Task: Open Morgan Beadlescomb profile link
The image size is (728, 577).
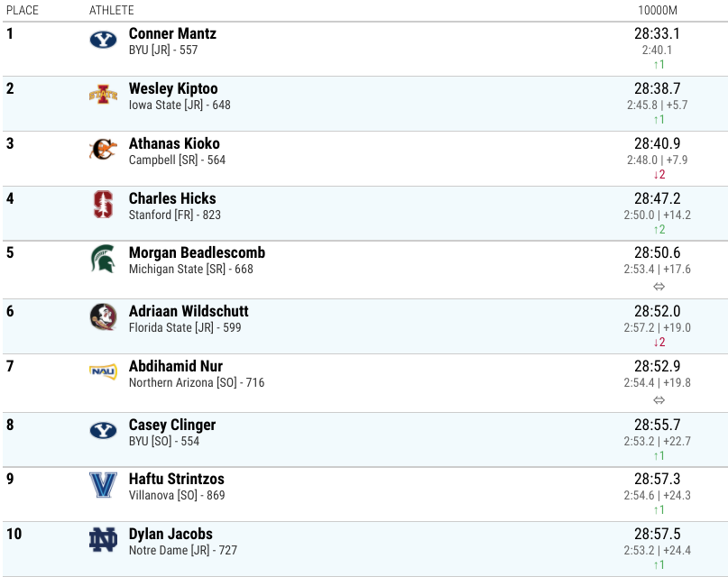Action: coord(197,252)
